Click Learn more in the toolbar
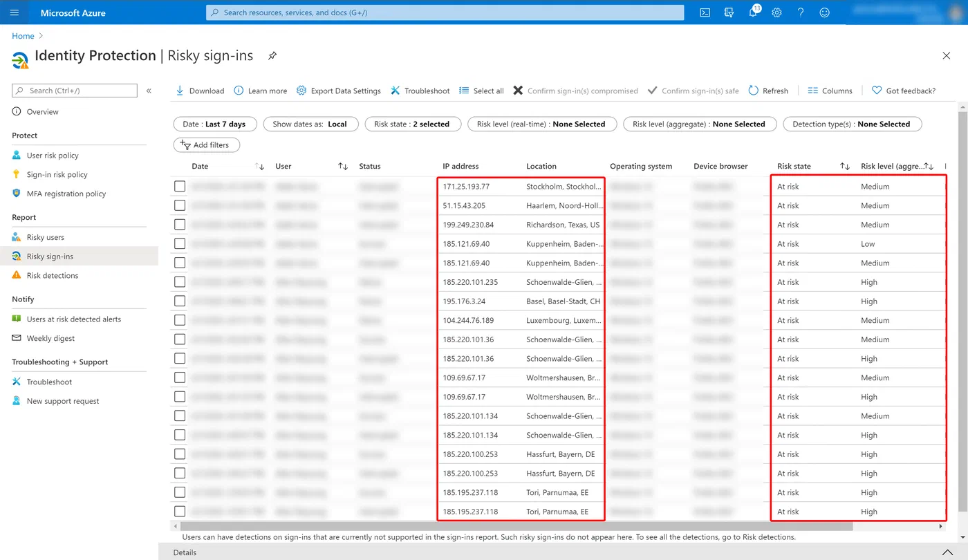Image resolution: width=968 pixels, height=560 pixels. pos(261,91)
